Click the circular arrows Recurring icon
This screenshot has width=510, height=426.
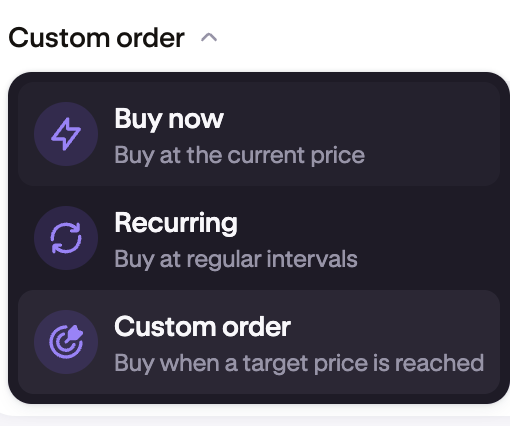click(x=66, y=238)
